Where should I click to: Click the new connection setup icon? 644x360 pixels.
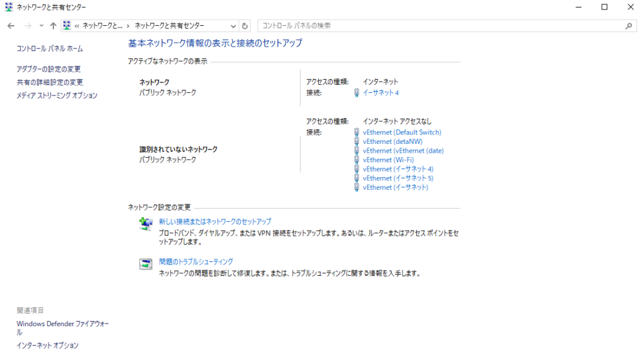click(145, 224)
